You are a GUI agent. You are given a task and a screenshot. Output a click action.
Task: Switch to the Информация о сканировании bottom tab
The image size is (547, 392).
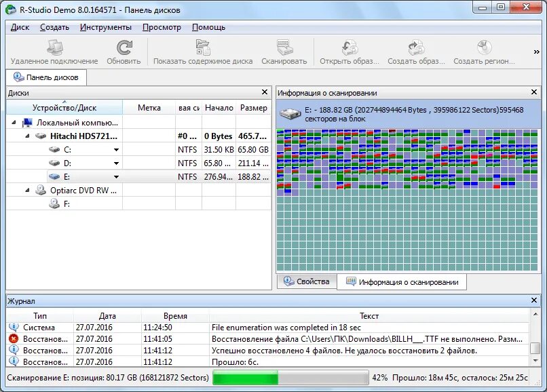pyautogui.click(x=402, y=282)
